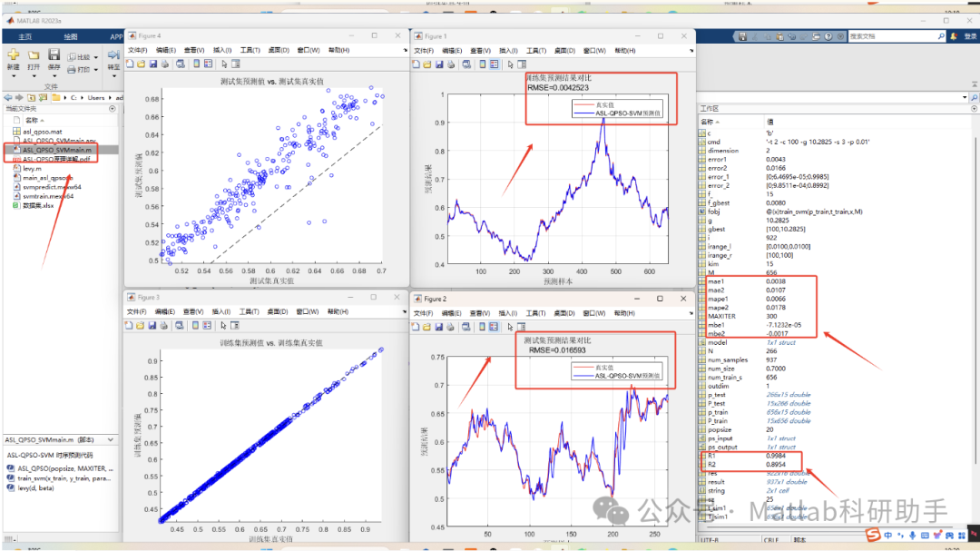Click Open File icon in Figure 4 toolbar
The image size is (980, 551).
142,64
